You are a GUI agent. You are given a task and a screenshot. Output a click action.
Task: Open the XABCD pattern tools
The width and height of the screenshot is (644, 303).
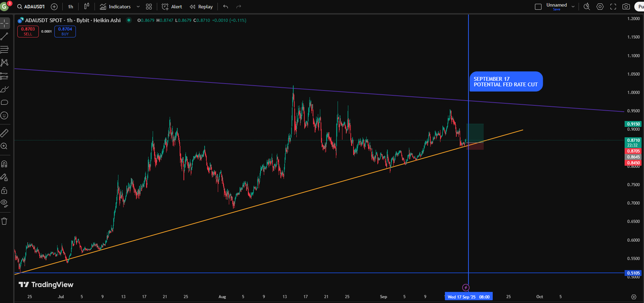[5, 62]
